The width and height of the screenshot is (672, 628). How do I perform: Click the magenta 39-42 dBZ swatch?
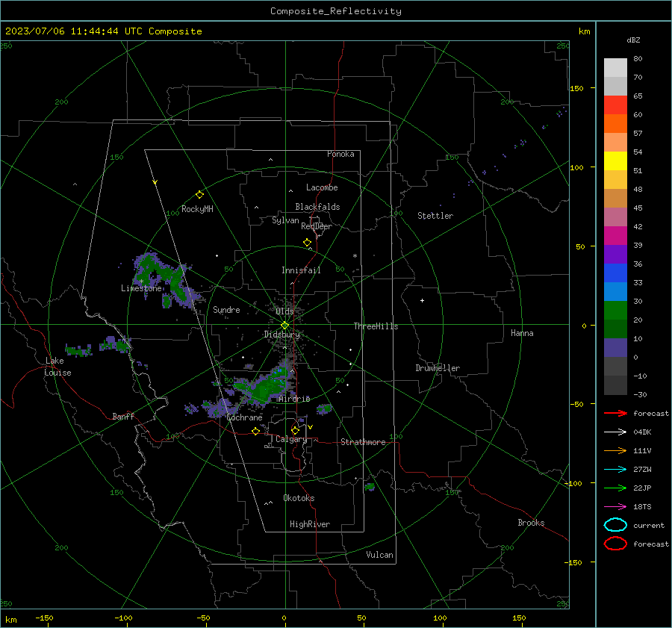(615, 235)
